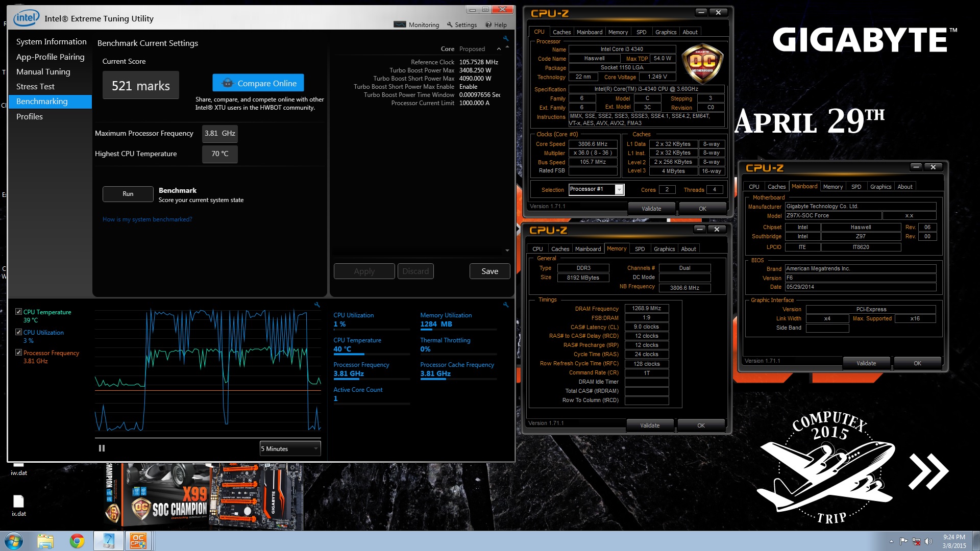
Task: Open Profiles in XTU sidebar
Action: pos(29,116)
